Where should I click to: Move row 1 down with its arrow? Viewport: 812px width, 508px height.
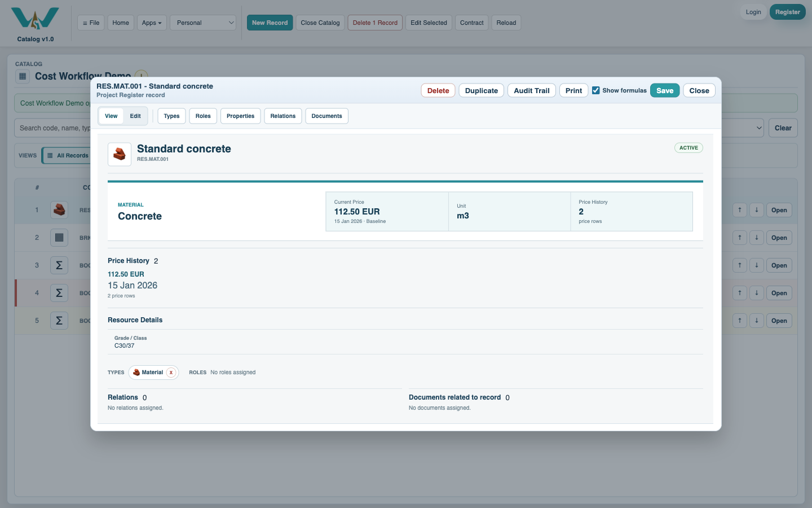point(757,210)
